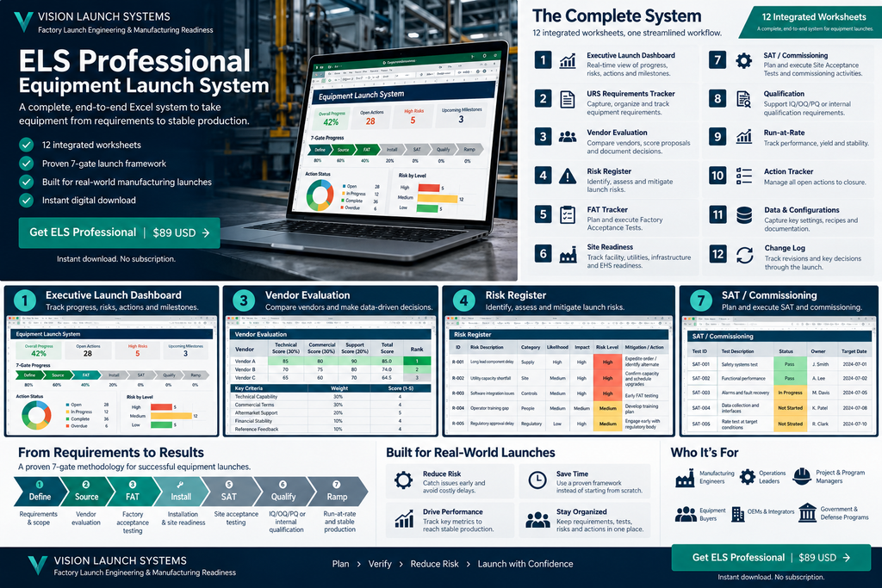Image resolution: width=882 pixels, height=588 pixels.
Task: Click the 'Vendor A' row in Vendor Evaluation
Action: [332, 361]
